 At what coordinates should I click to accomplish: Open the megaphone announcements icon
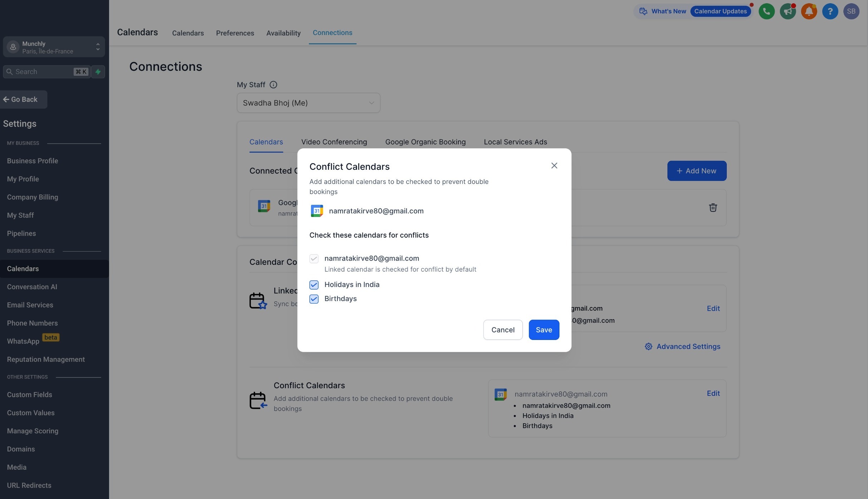click(788, 11)
